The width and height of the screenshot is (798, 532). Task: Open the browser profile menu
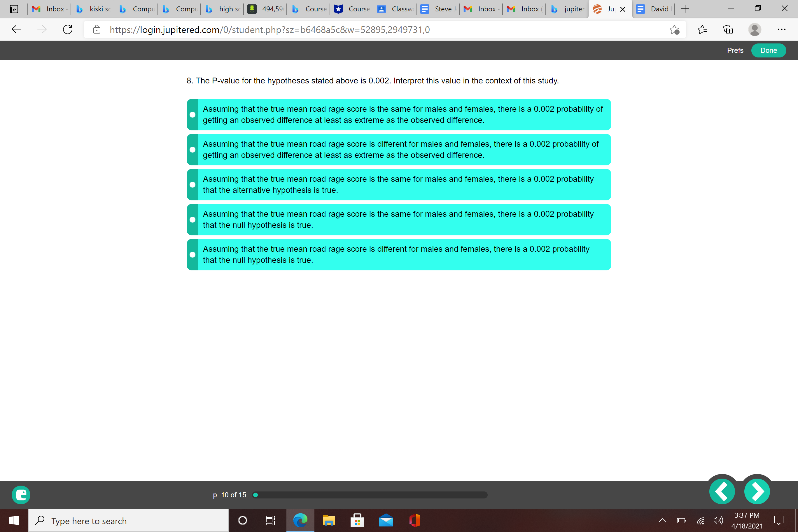tap(755, 30)
